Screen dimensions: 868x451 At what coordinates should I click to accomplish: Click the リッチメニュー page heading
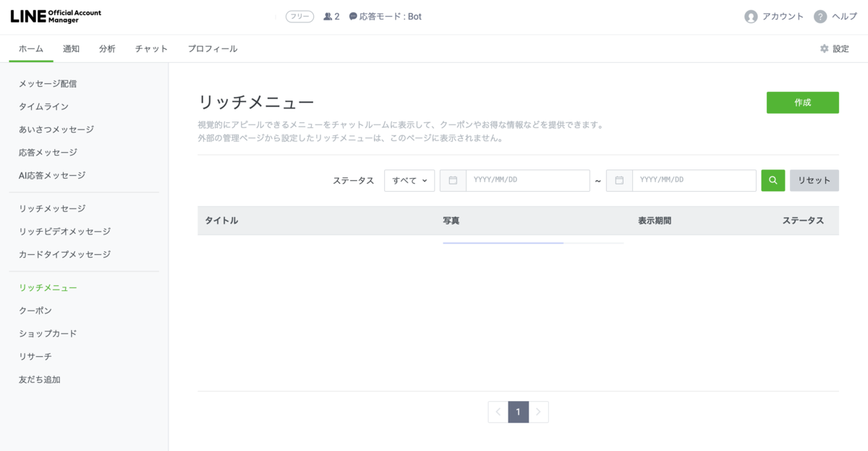[256, 102]
